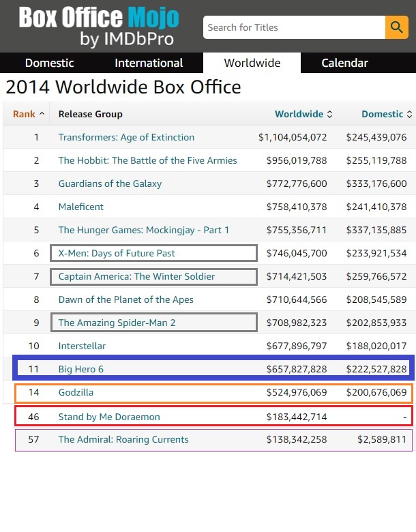Open Captain America: The Winter Soldier
The width and height of the screenshot is (416, 532).
tap(136, 276)
